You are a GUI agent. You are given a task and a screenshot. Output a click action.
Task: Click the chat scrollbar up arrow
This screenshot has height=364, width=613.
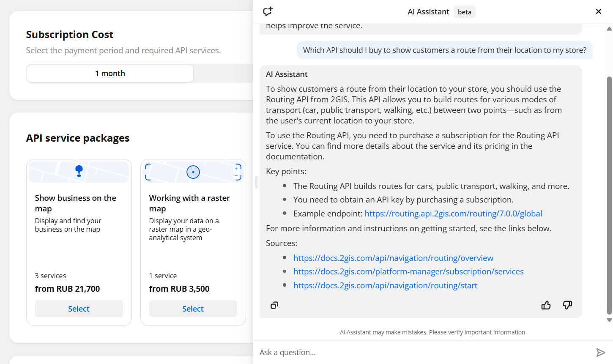pos(609,29)
